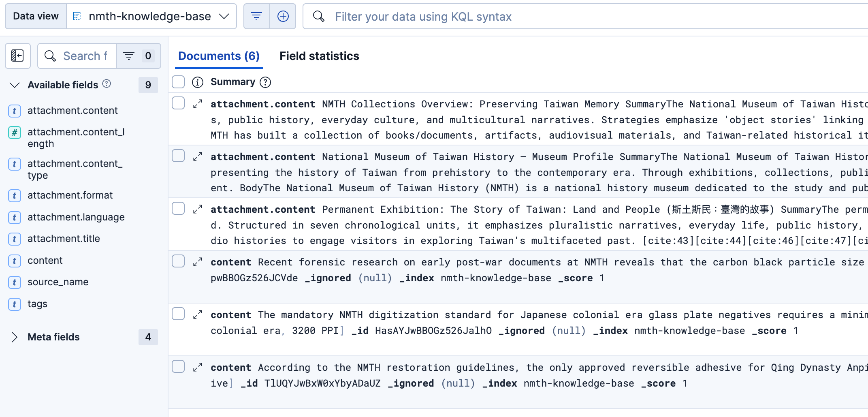Click number type icon beside attachment.content_length
868x417 pixels.
coord(15,133)
